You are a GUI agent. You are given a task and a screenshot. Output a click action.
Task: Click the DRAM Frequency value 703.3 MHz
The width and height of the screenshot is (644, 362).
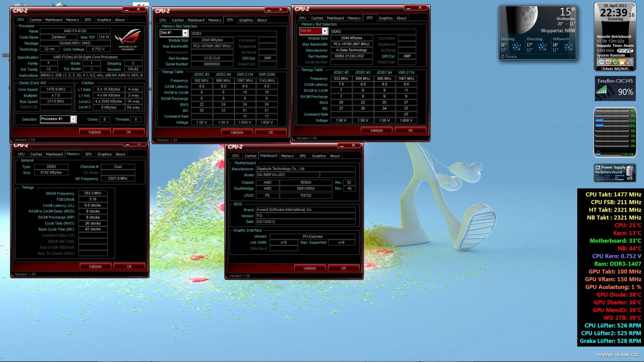coord(93,193)
